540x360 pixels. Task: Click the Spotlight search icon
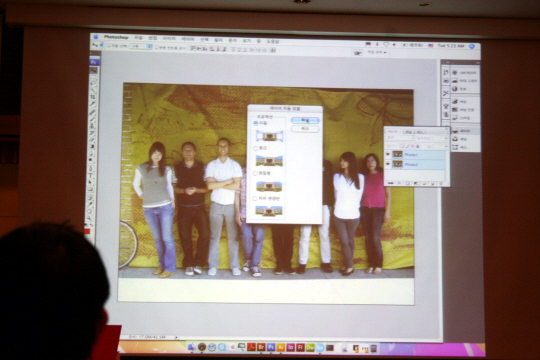click(472, 46)
